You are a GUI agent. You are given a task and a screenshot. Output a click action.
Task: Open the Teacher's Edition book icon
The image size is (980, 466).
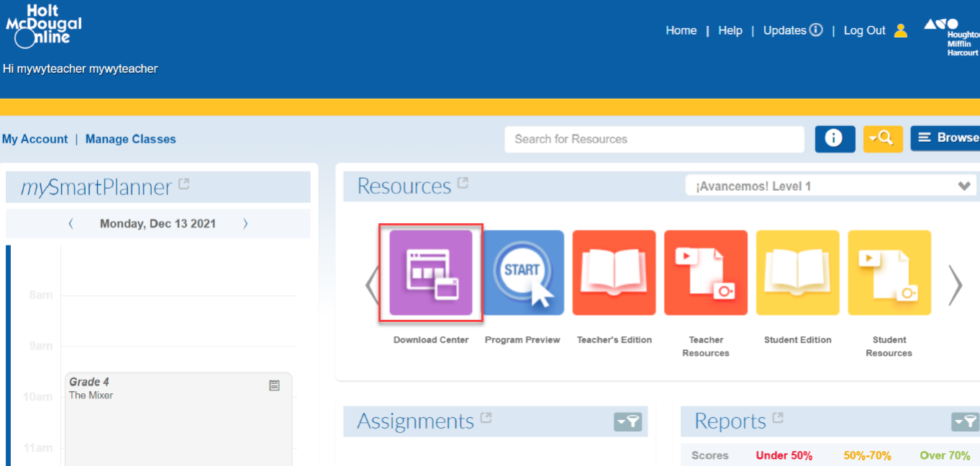(x=614, y=272)
